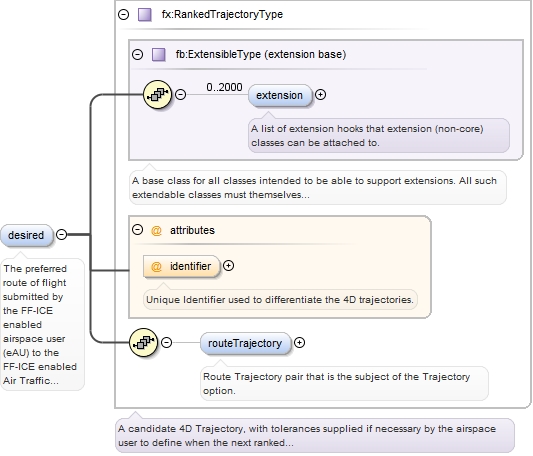Select the lower sequence compositor near routeTrajectory
The height and width of the screenshot is (456, 533).
tap(143, 342)
